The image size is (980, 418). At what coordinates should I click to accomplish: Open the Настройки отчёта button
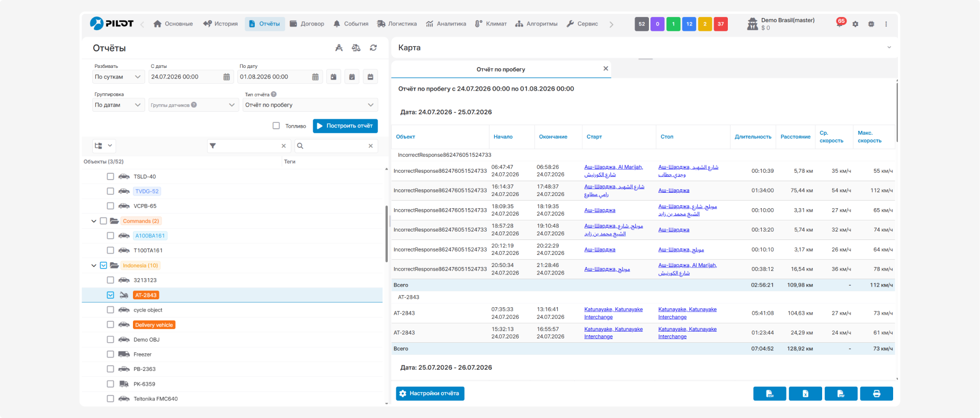[x=430, y=394]
